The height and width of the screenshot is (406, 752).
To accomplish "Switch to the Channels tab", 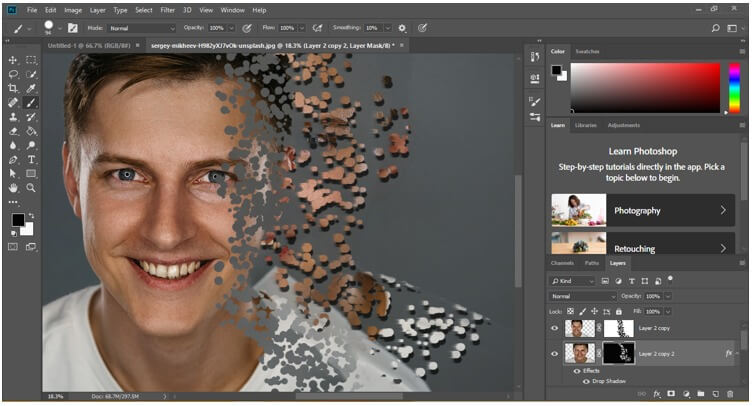I will coord(562,263).
